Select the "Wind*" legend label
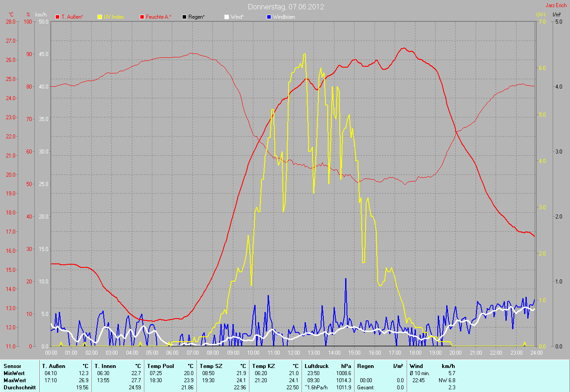 pos(237,17)
